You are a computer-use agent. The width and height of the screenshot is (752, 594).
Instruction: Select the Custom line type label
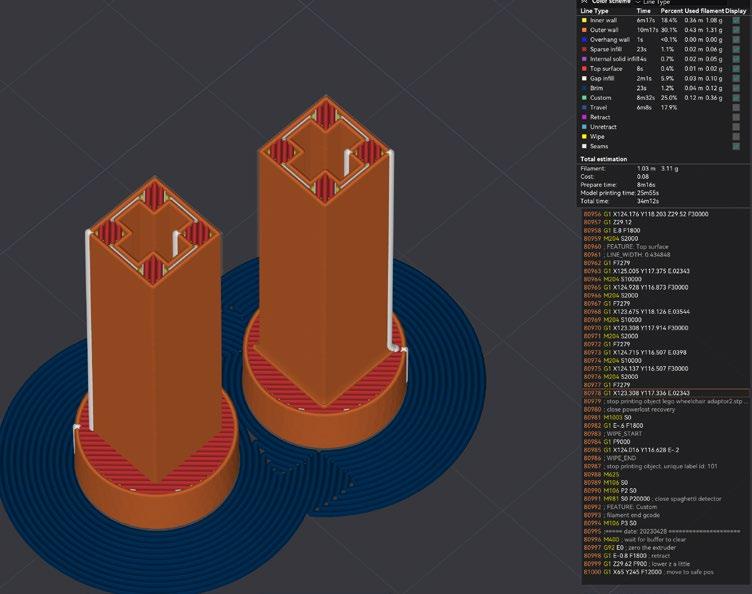pos(600,98)
